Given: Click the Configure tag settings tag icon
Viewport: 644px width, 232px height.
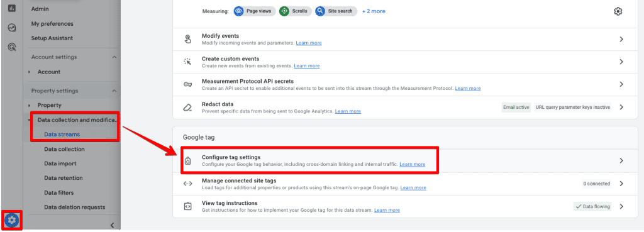Looking at the screenshot, I should pyautogui.click(x=187, y=160).
